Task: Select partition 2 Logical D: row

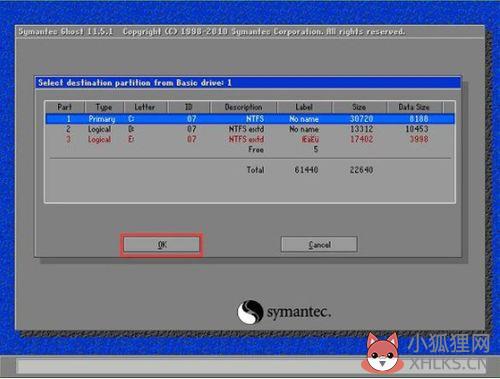Action: coord(250,129)
